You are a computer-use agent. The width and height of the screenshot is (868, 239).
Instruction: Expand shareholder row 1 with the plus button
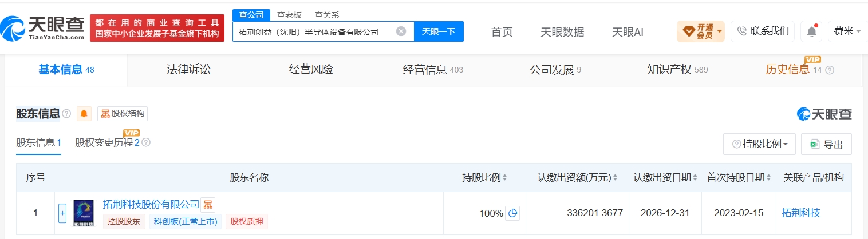pyautogui.click(x=63, y=213)
